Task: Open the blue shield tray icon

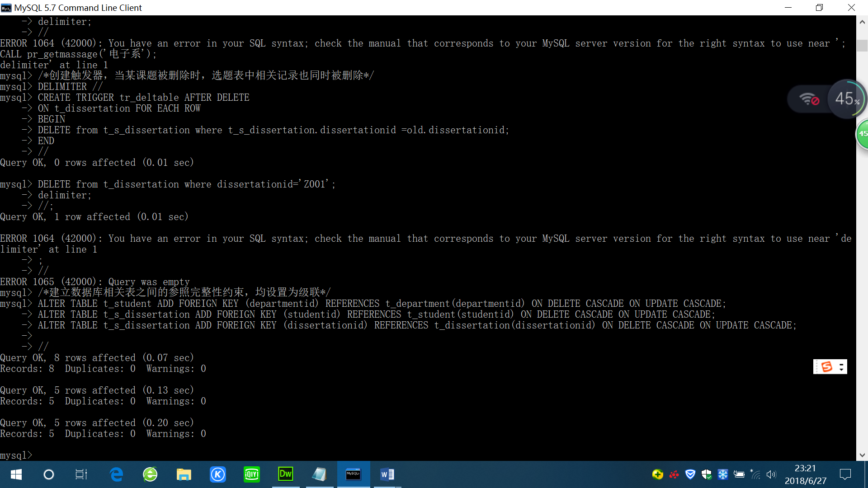Action: pyautogui.click(x=690, y=474)
